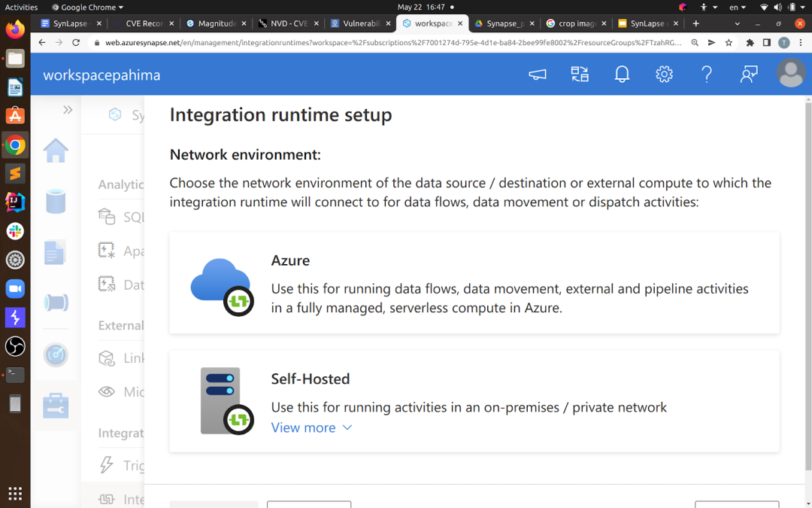The image size is (812, 508).
Task: Open Apache Spark pools menu item
Action: pos(121,251)
